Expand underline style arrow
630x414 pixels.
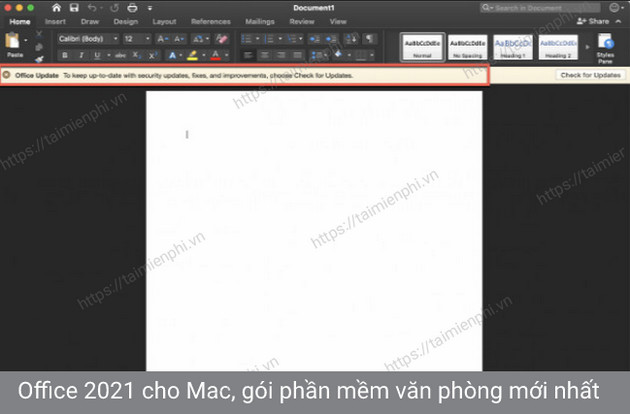pyautogui.click(x=108, y=55)
